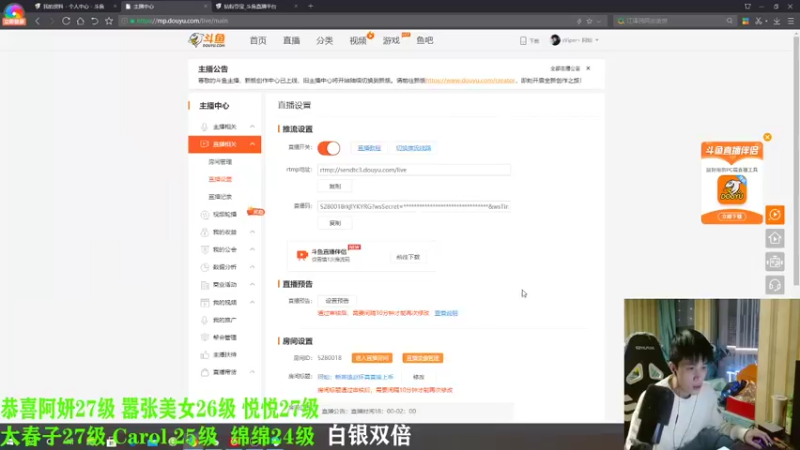Click the 前往下载 button for 直播伴侣

click(408, 257)
